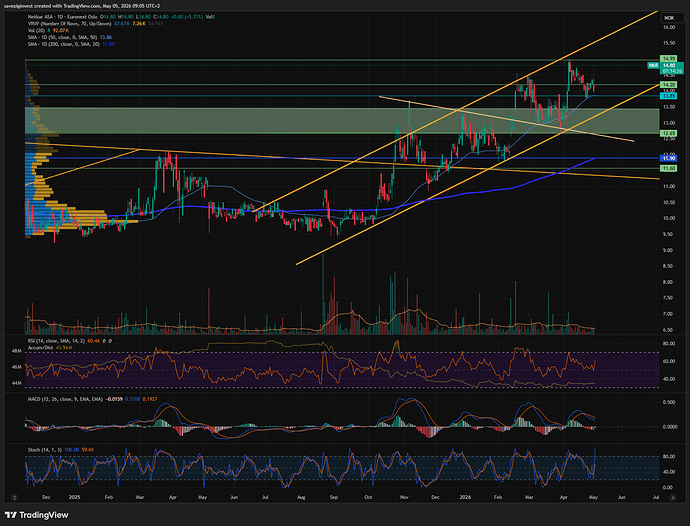
Task: Select the VRVP indicator legend
Action: 70,24
